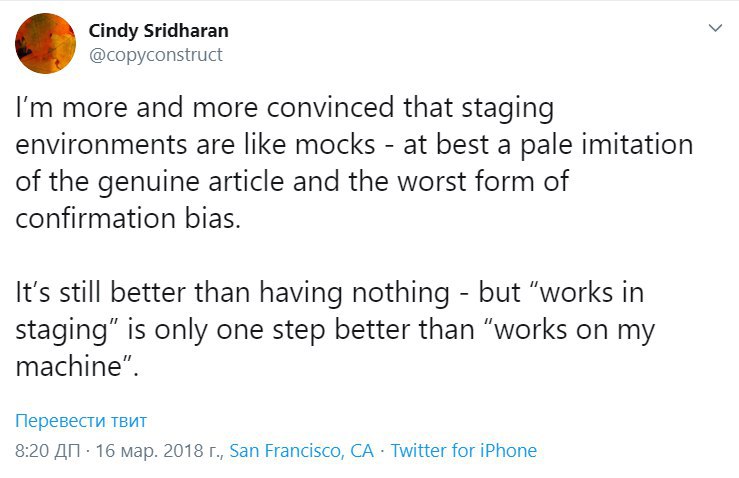Click the phrase "works in staging" in the tweet
The height and width of the screenshot is (478, 739).
329,311
